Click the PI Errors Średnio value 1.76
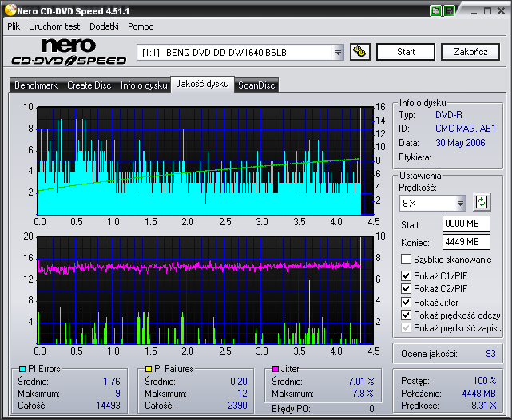Screen dimensions: 512x420 pyautogui.click(x=112, y=381)
